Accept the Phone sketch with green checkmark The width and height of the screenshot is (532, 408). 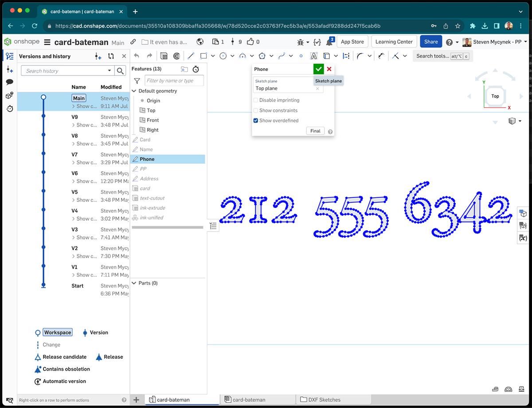point(318,69)
